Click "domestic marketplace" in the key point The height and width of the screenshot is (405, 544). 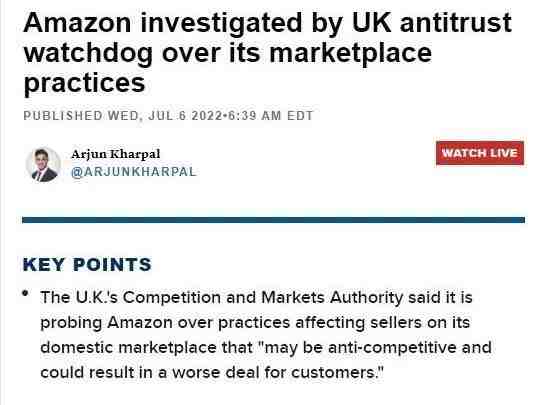[x=128, y=347]
